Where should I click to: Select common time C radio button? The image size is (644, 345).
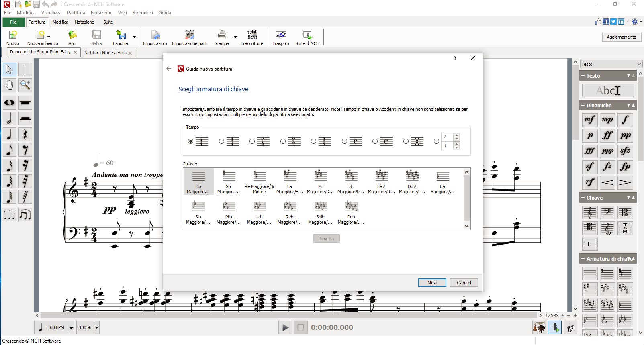344,141
